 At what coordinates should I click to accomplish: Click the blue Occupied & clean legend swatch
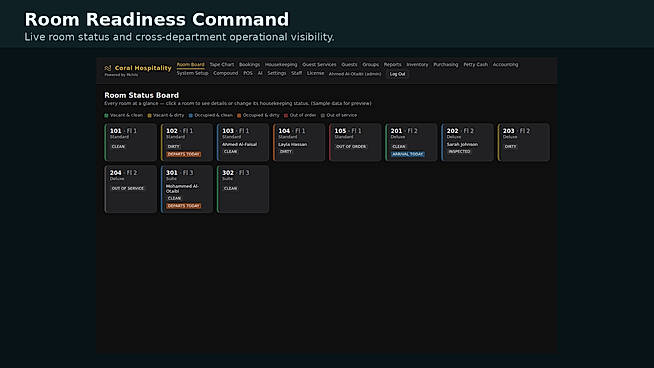click(191, 116)
